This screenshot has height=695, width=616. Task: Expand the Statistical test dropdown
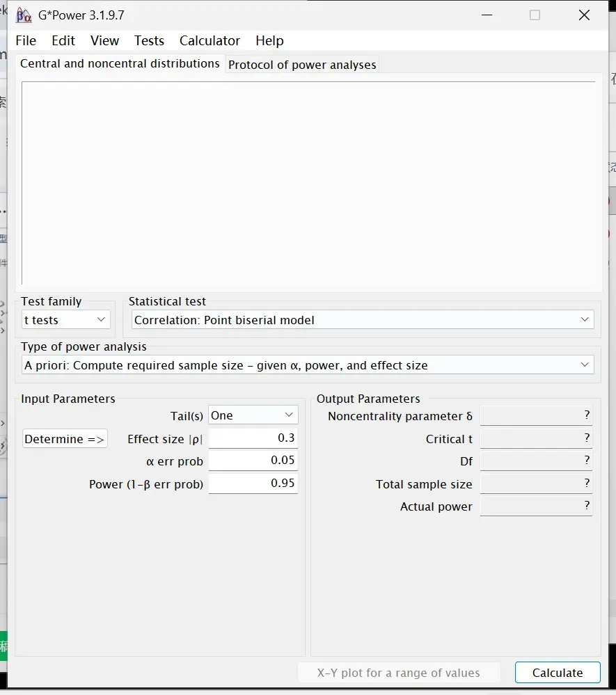pyautogui.click(x=363, y=319)
